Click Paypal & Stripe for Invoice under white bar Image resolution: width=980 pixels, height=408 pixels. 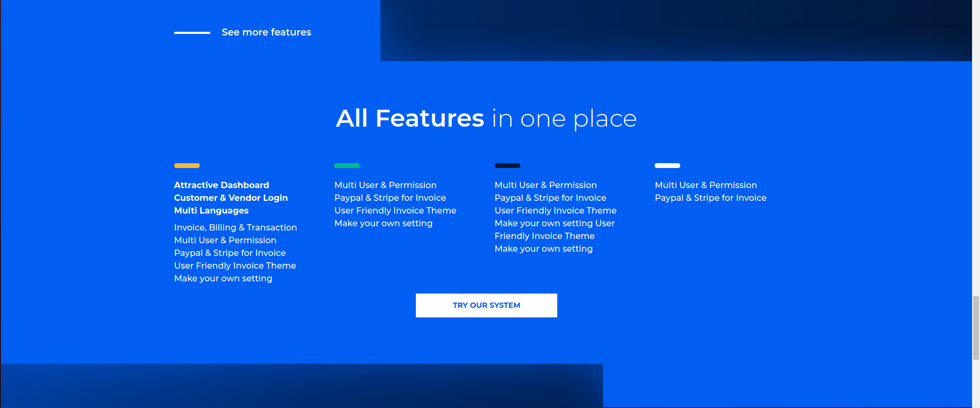coord(710,198)
